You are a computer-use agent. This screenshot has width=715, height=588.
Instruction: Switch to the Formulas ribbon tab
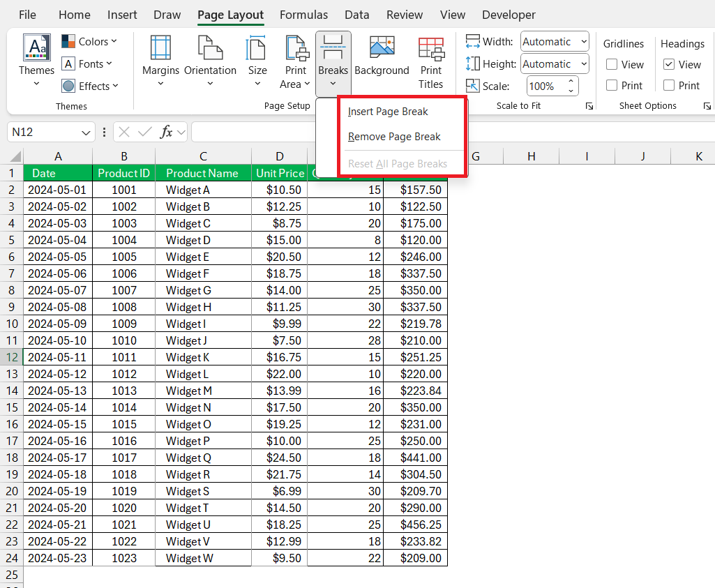[x=303, y=15]
